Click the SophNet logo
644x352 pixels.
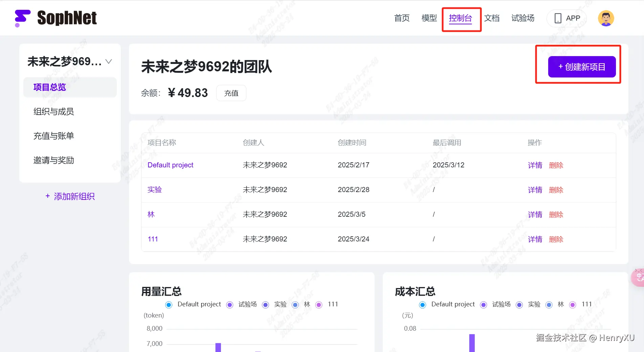coord(56,18)
